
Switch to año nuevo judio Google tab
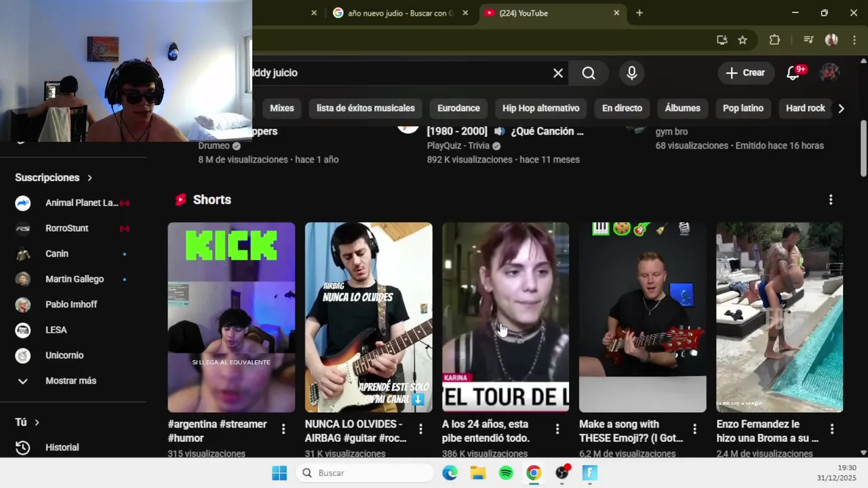(401, 13)
